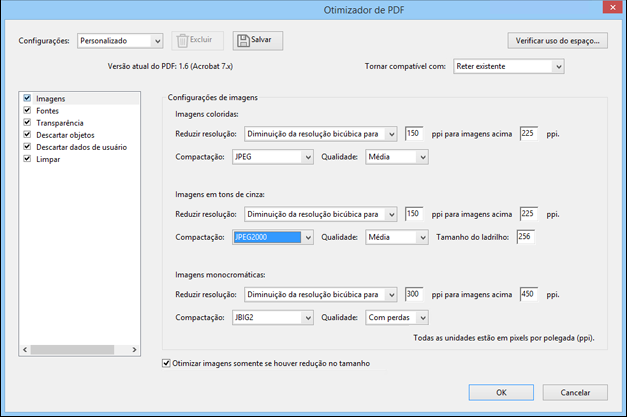
Task: Toggle the Transparência checkbox
Action: (28, 123)
